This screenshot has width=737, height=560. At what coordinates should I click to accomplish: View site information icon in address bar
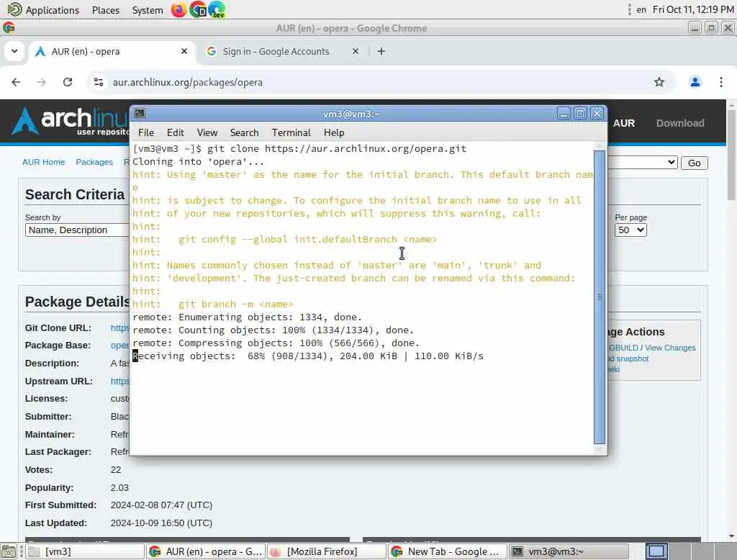pos(99,82)
